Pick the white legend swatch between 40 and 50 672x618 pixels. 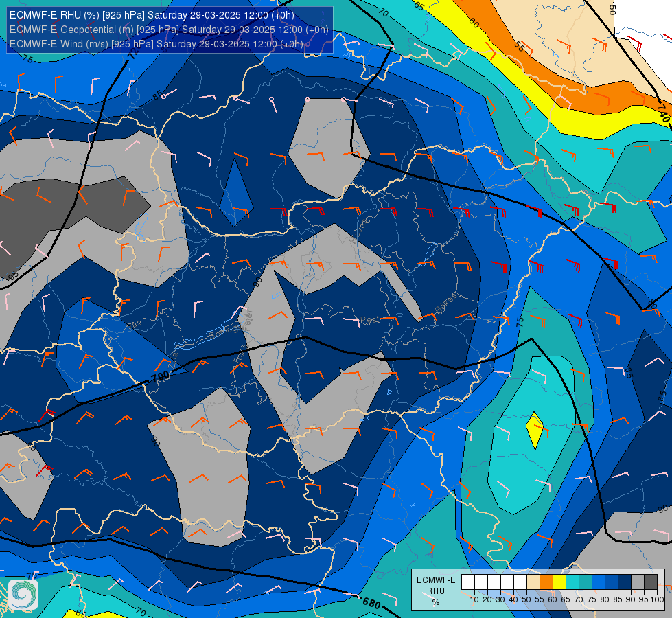tap(520, 582)
